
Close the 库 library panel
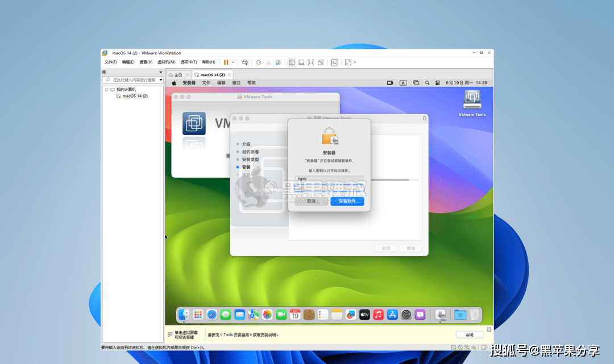(160, 72)
